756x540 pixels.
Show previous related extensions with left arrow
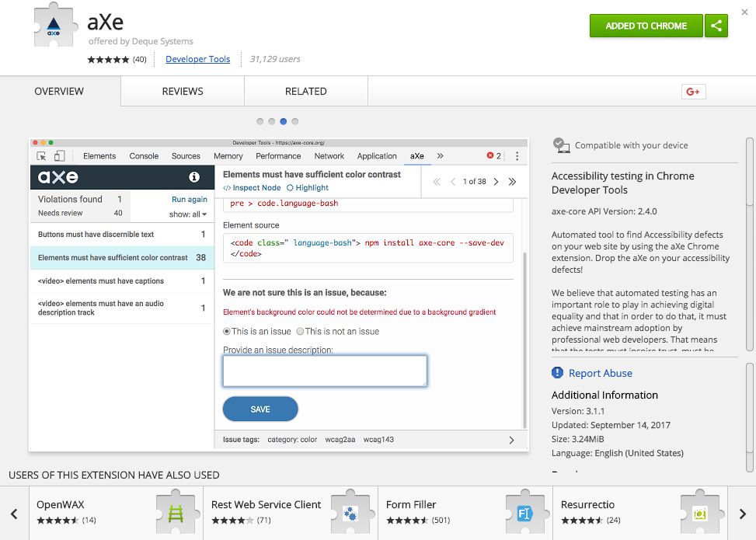click(x=14, y=514)
